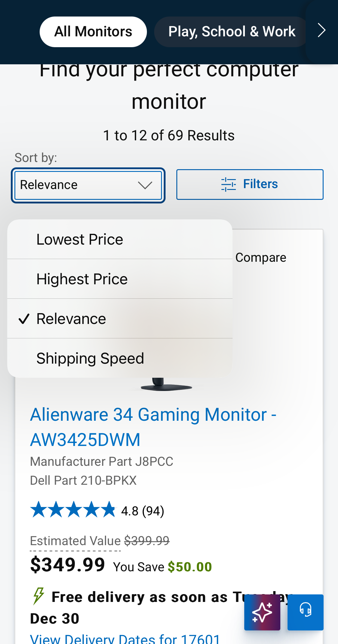This screenshot has width=338, height=644.
Task: Click the dropdown chevron inside the sort box
Action: pos(145,185)
